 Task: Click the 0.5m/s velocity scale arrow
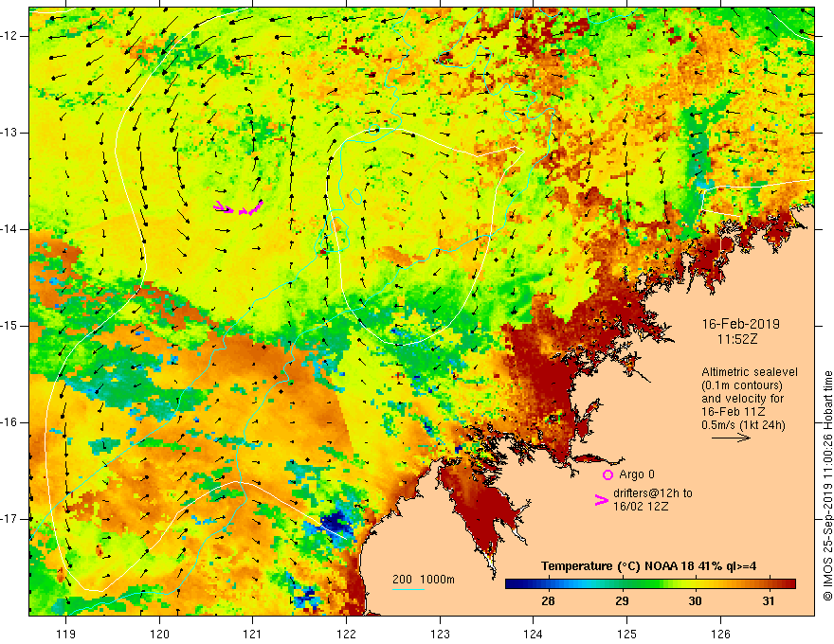(732, 438)
